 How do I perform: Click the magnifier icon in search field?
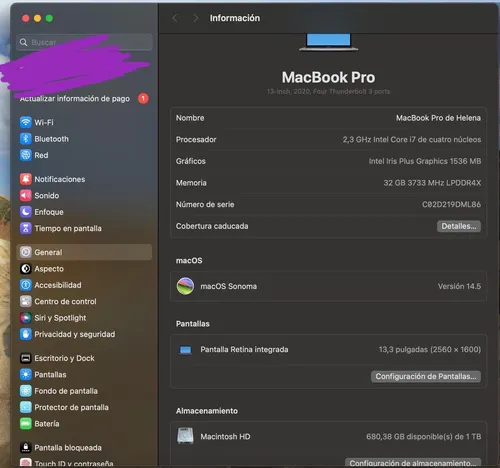coord(23,42)
